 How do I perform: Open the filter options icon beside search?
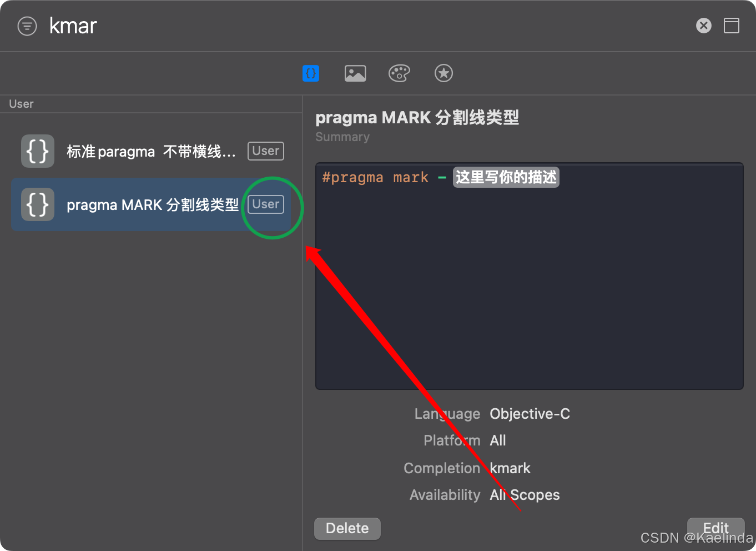coord(27,26)
